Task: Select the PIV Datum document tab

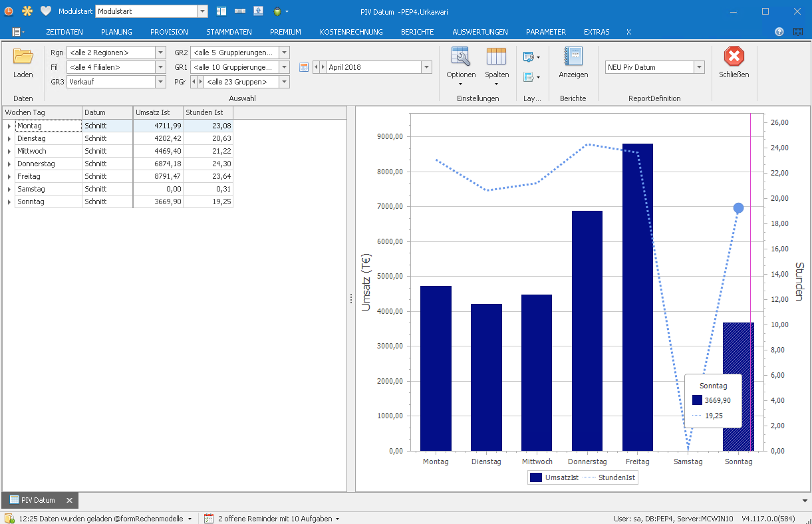Action: pos(37,500)
